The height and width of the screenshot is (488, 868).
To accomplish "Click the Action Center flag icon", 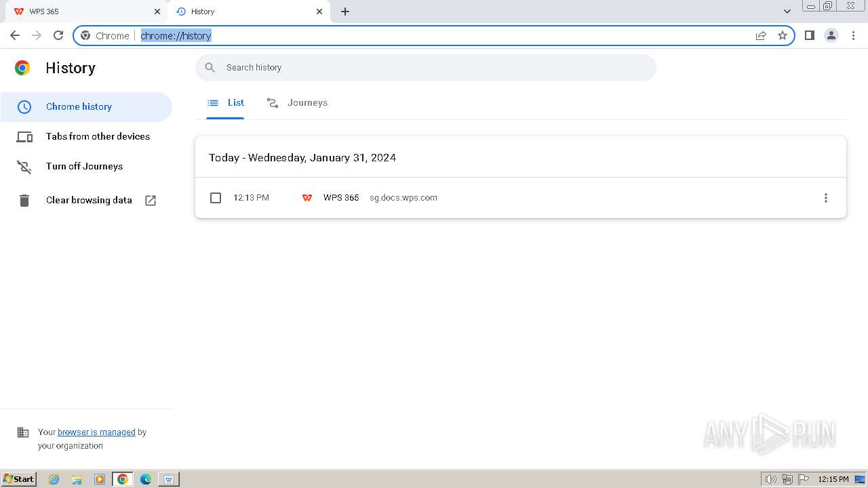I will (x=804, y=479).
